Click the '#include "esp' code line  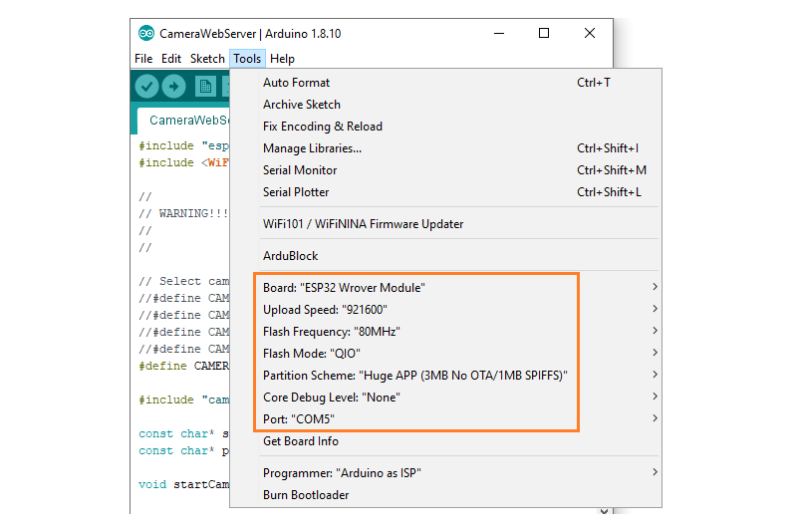pyautogui.click(x=183, y=145)
